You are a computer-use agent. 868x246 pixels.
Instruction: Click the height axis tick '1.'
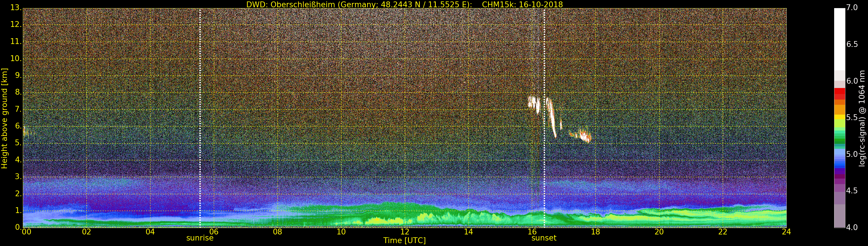coord(18,210)
